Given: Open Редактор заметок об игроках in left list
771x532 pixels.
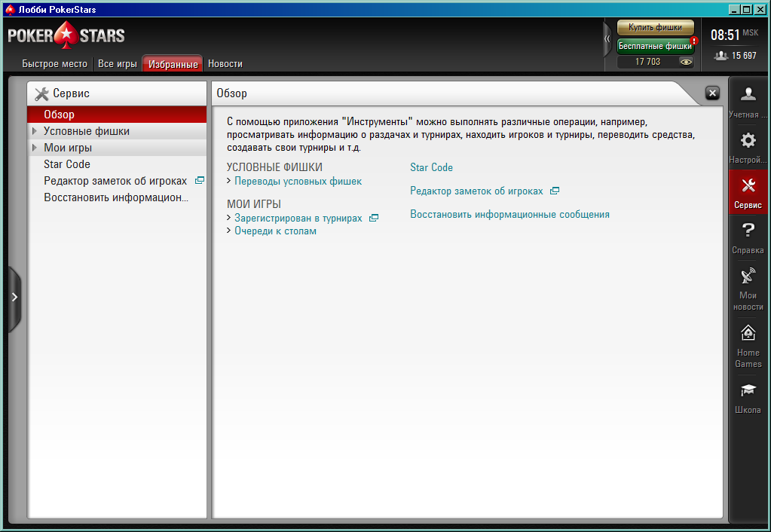Looking at the screenshot, I should pyautogui.click(x=117, y=181).
